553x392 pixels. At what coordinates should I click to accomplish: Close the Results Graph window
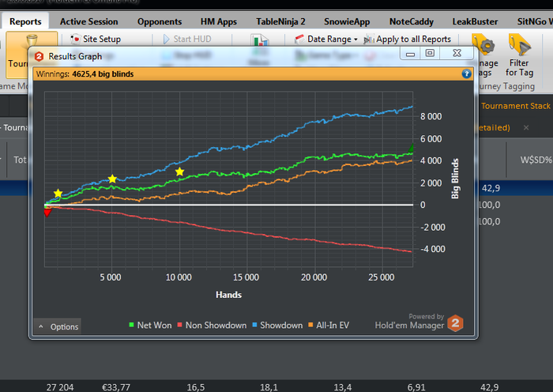(x=457, y=53)
